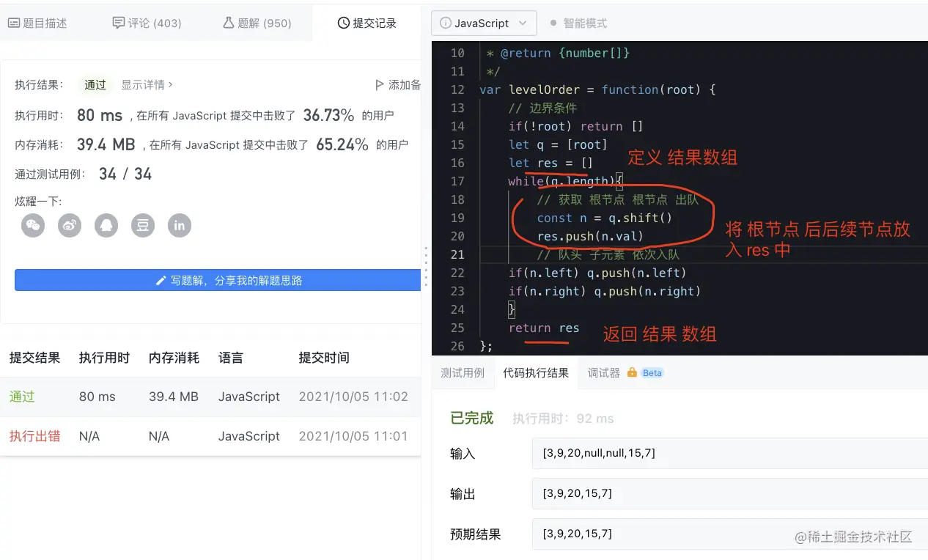Share result via LinkedIn icon
The width and height of the screenshot is (928, 560).
[x=180, y=225]
